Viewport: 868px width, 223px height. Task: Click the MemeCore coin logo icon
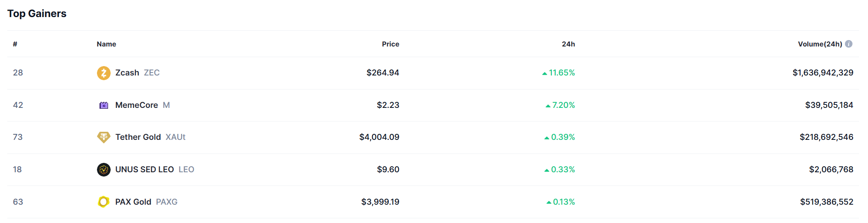(x=103, y=105)
